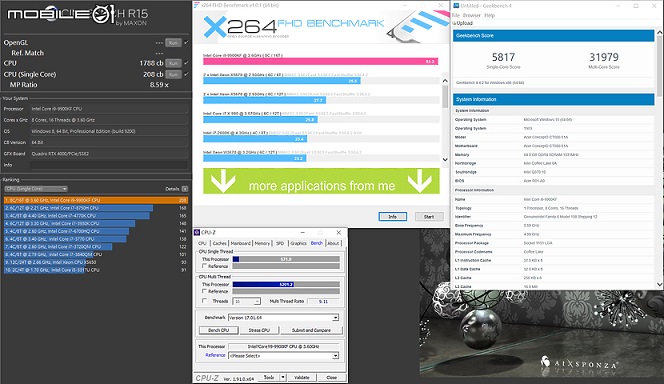This screenshot has height=384, width=664.
Task: Click the Start button in x264 Benchmark
Action: tap(429, 217)
